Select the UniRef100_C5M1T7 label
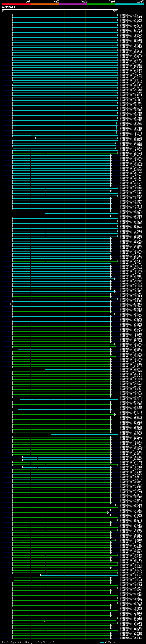Viewport: 146px width, 644px height. point(131,477)
